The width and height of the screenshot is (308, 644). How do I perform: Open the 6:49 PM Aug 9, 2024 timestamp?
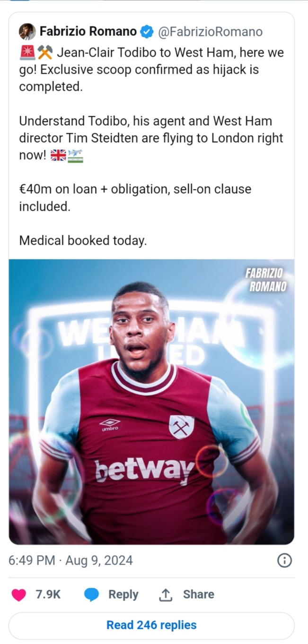pos(71,560)
